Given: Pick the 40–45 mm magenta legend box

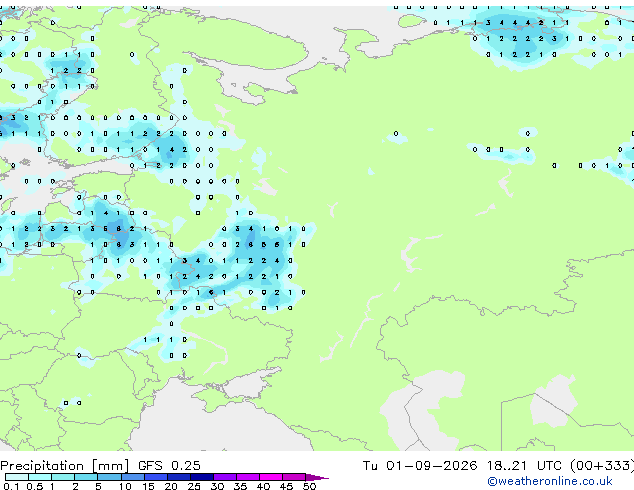Looking at the screenshot, I should [x=271, y=477].
